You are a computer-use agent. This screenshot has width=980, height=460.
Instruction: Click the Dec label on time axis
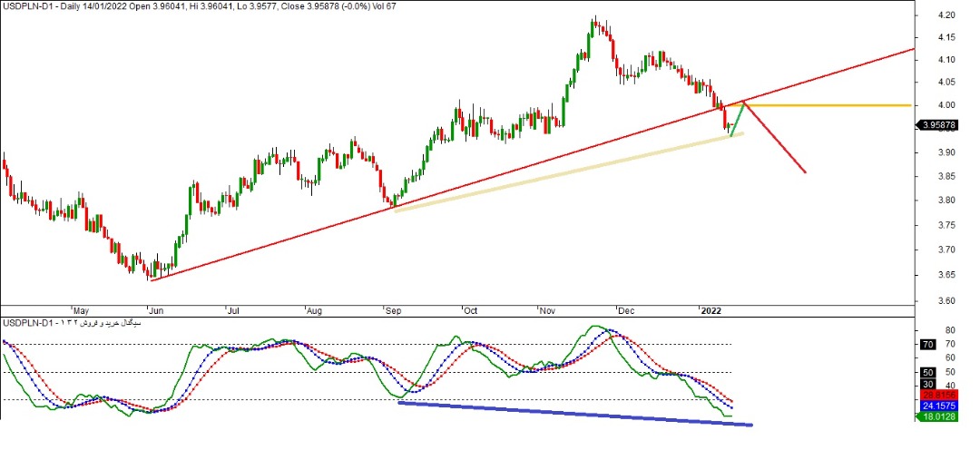pos(625,310)
